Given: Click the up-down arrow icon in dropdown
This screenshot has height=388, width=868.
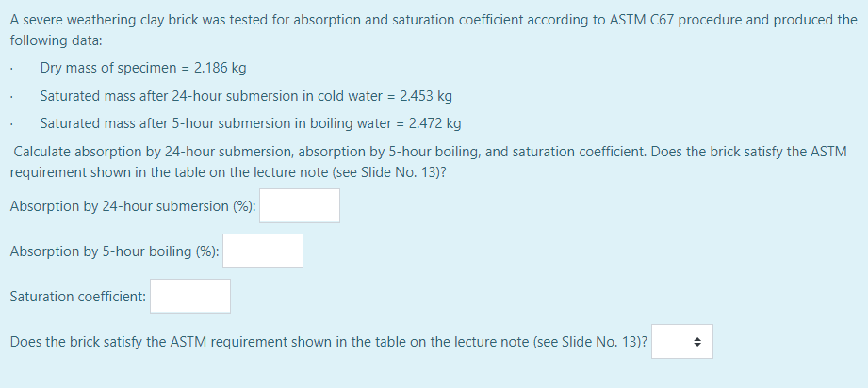Looking at the screenshot, I should pyautogui.click(x=697, y=342).
